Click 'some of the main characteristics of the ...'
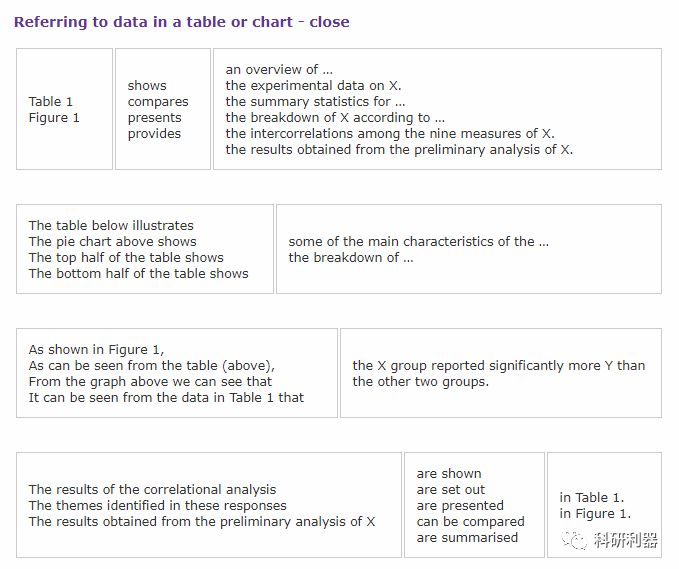679x569 pixels. [419, 241]
